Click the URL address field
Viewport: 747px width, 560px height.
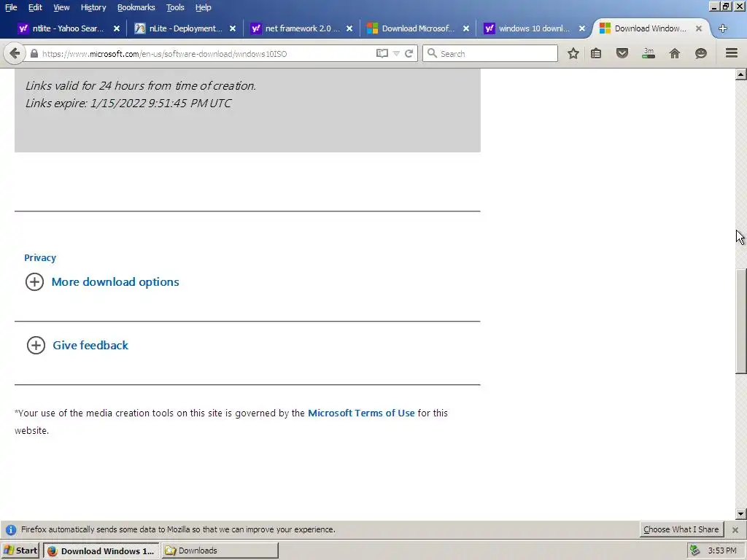tap(207, 53)
